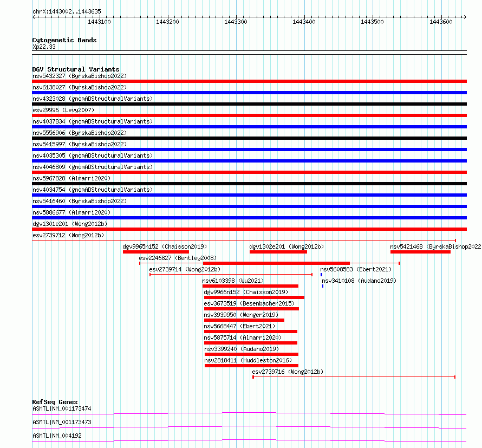This screenshot has height=448, width=482.
Task: Click the red bar under nsv5421468
Action: pos(420,252)
